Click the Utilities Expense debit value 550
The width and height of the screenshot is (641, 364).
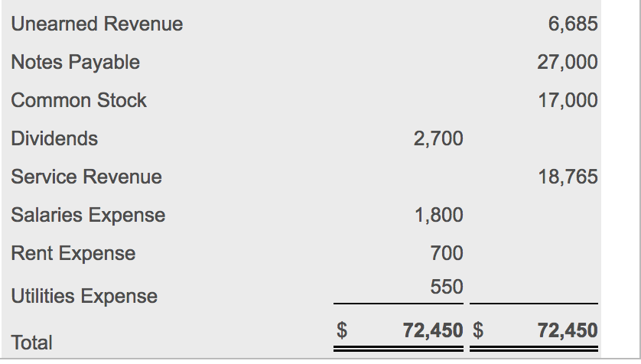point(447,287)
